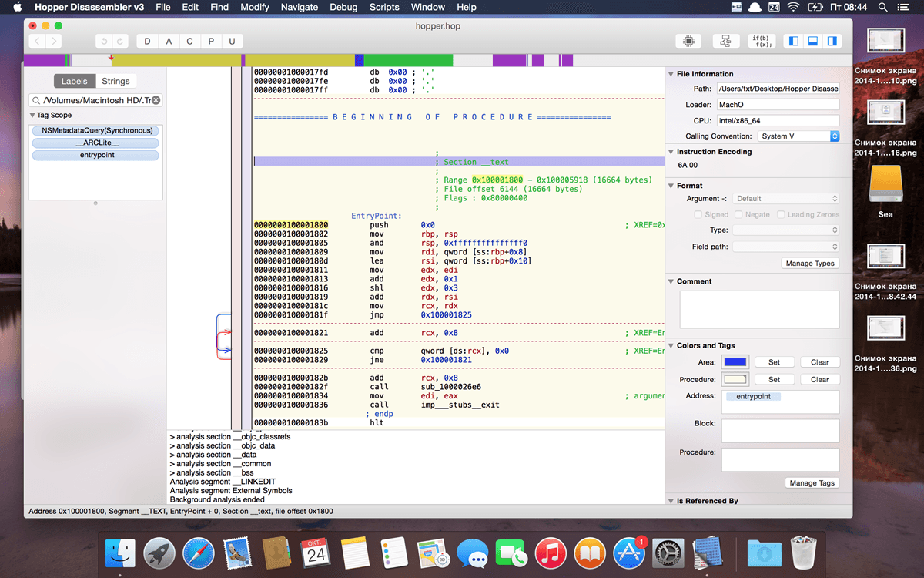Click the CPU field showing intel/x86_64
This screenshot has height=578, width=924.
tap(778, 121)
